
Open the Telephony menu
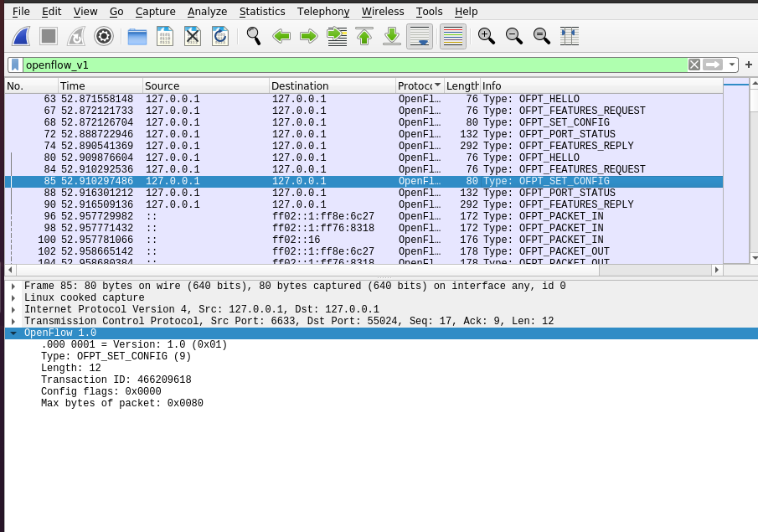coord(323,12)
